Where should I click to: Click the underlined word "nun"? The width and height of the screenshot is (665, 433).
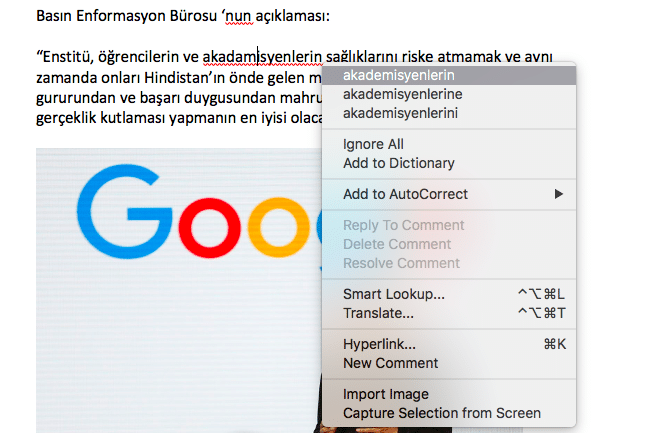[x=239, y=16]
